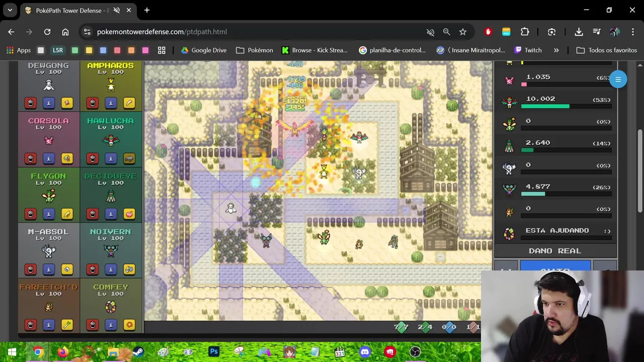The width and height of the screenshot is (644, 362).
Task: Open Dewgong's yellow held item slot
Action: (67, 103)
